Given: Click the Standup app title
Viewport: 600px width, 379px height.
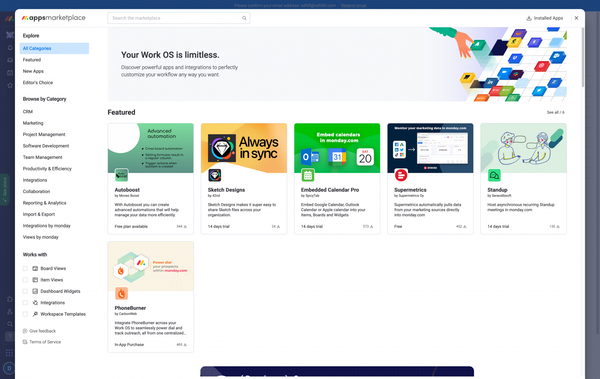Looking at the screenshot, I should click(x=497, y=190).
